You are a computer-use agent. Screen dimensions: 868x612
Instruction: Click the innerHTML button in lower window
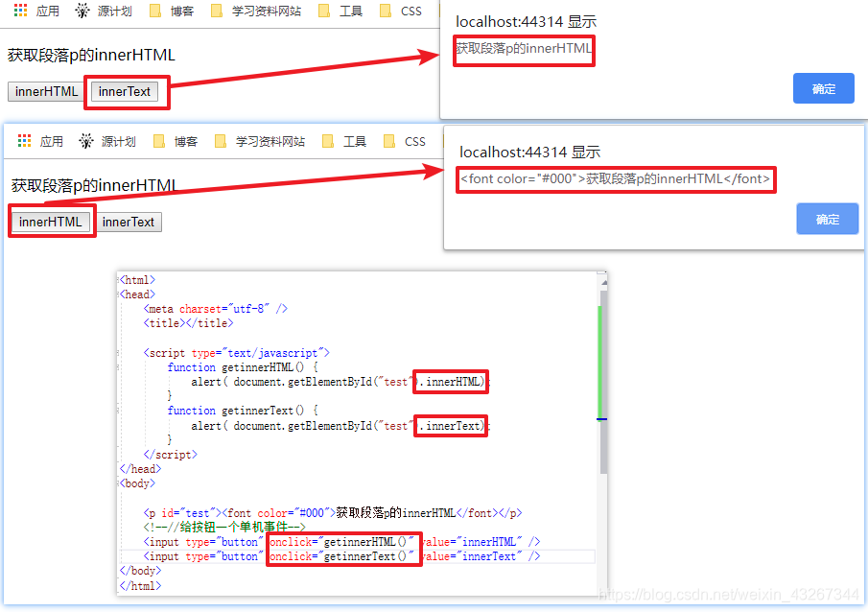[x=51, y=221]
